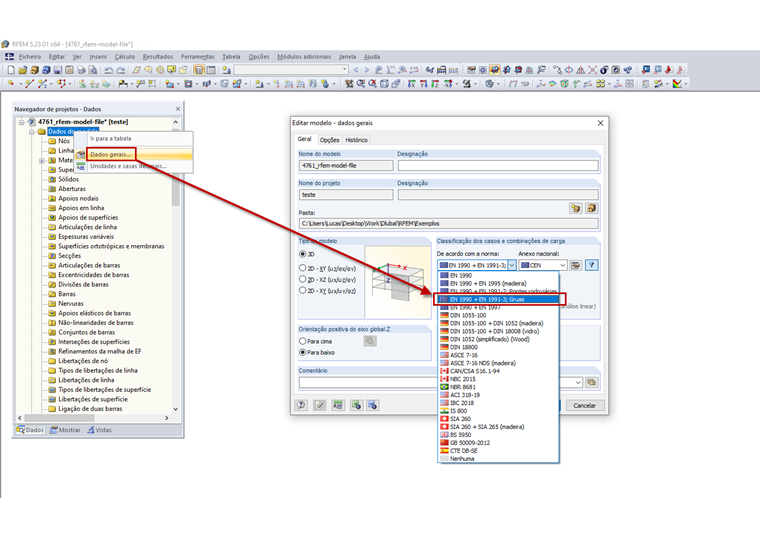The width and height of the screenshot is (760, 536).
Task: Click the highlighted orange 3D navigation toolbar icon
Action: point(494,70)
